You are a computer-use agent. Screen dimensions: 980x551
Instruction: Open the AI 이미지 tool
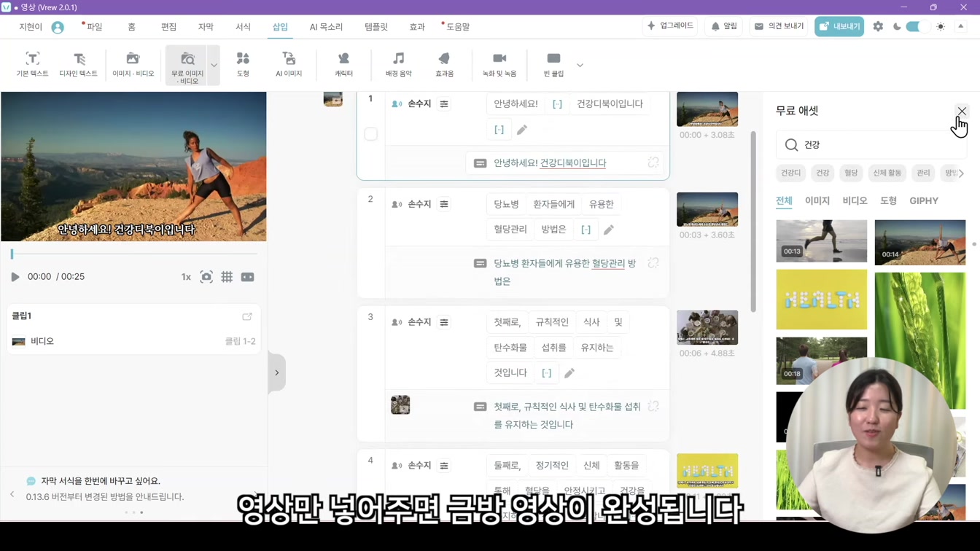click(x=289, y=65)
